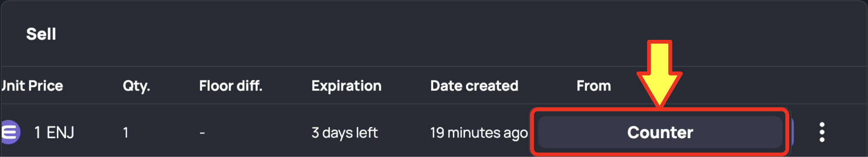
Task: Sort by the Unit Price column header
Action: [x=32, y=85]
